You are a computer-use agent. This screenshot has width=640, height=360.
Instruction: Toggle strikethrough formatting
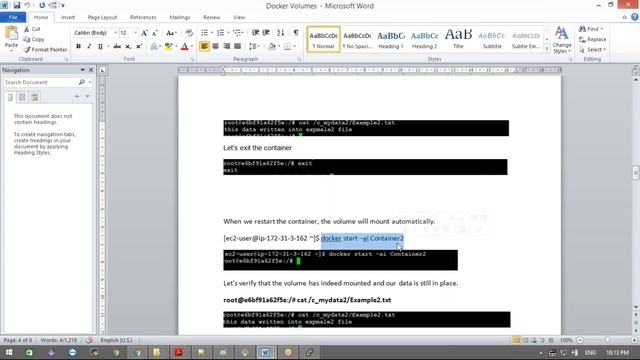click(x=117, y=47)
